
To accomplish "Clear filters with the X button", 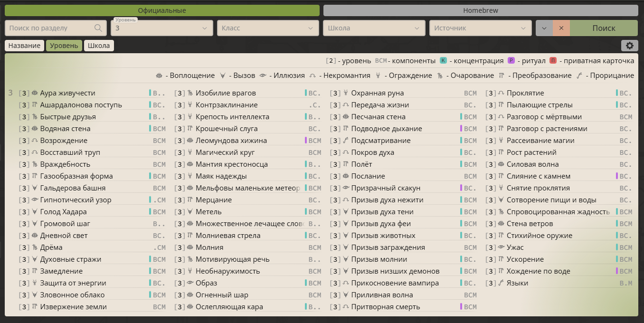I will click(x=561, y=28).
